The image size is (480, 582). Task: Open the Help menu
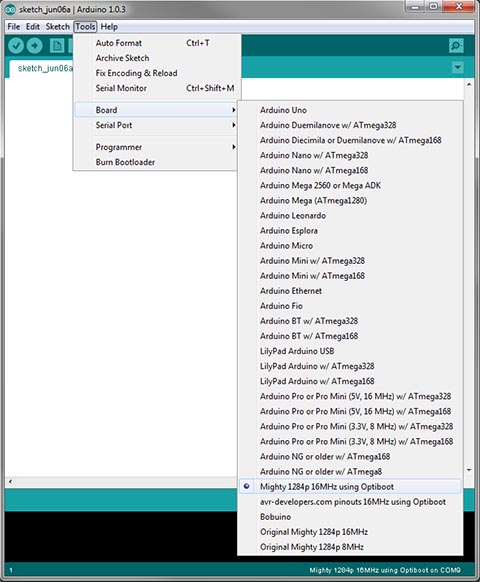(x=109, y=27)
